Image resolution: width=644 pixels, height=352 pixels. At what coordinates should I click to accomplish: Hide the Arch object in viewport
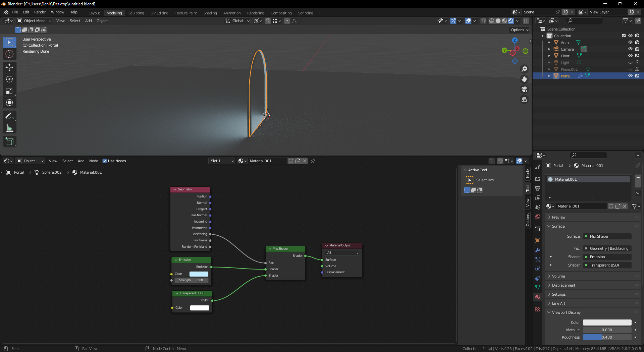point(630,42)
